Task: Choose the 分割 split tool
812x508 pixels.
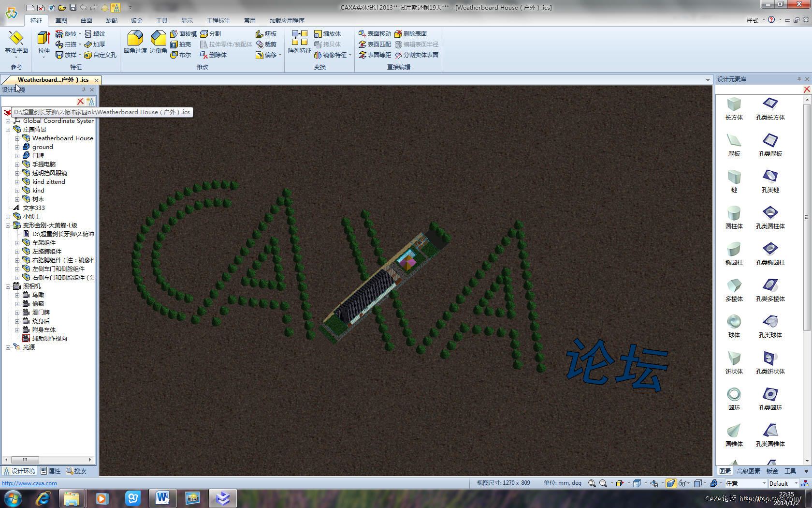Action: (210, 33)
